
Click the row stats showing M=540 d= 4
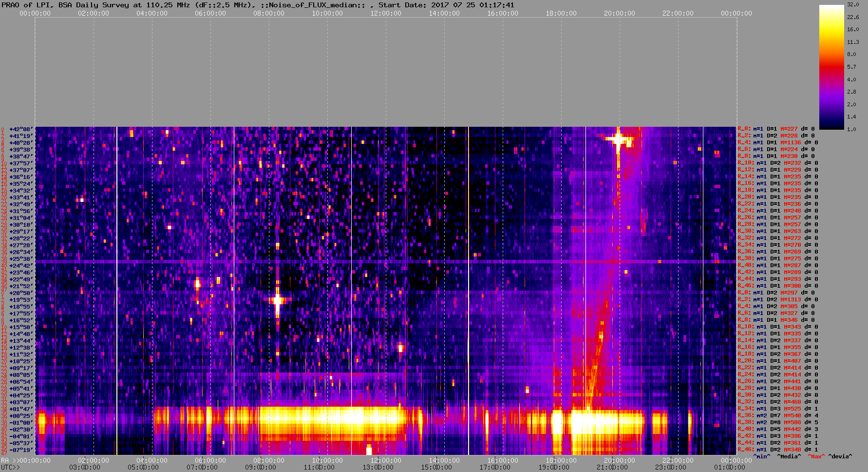tap(778, 416)
